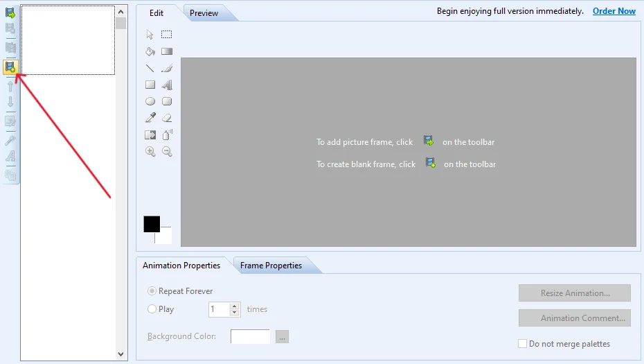Select the spray can tool
Viewport: 644px width, 364px height.
pyautogui.click(x=167, y=135)
